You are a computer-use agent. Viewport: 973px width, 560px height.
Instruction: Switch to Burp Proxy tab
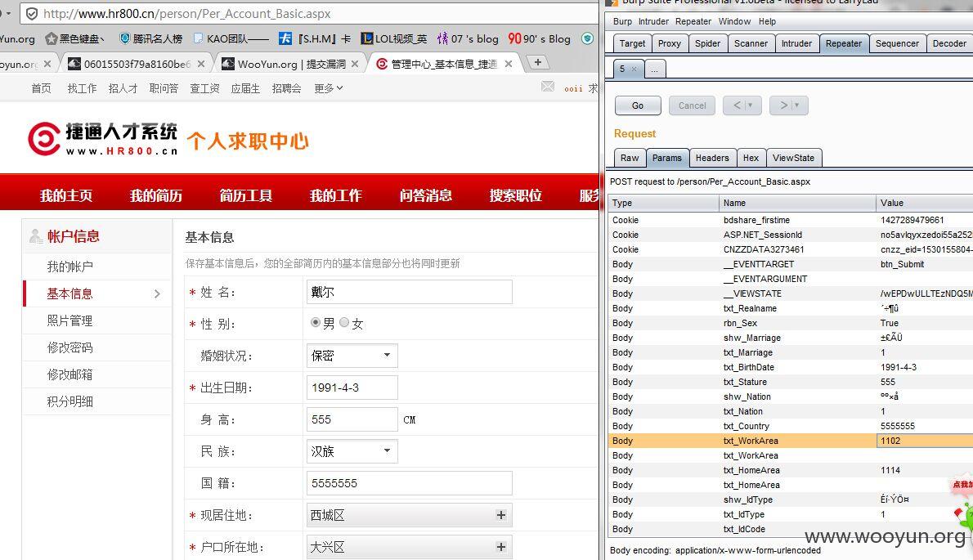(x=670, y=43)
